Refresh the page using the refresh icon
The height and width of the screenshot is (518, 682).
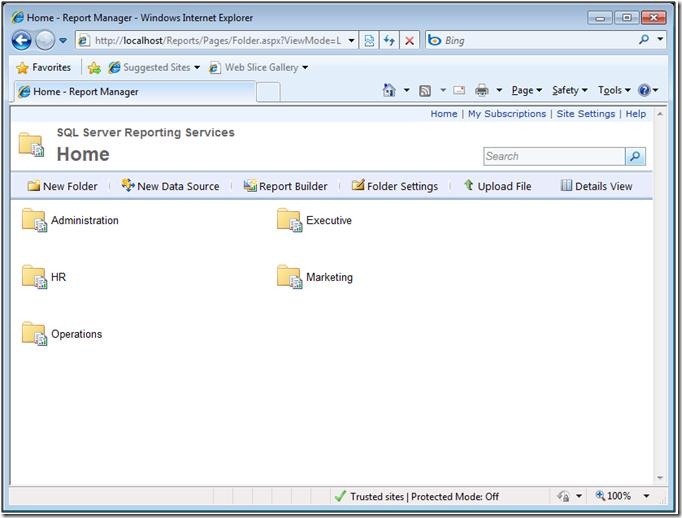click(389, 40)
